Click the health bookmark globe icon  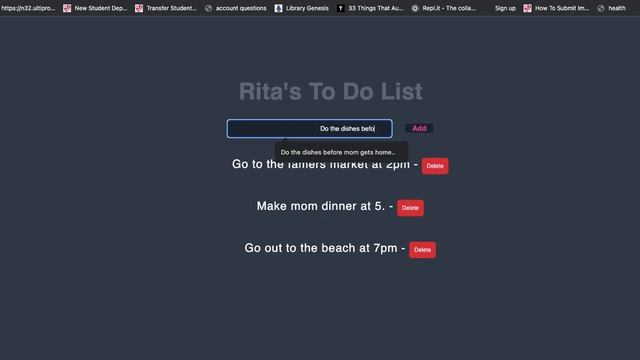coord(601,8)
